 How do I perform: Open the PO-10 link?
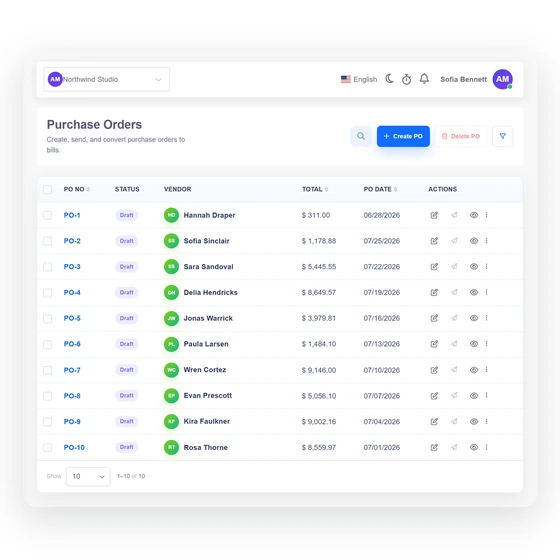click(x=74, y=447)
